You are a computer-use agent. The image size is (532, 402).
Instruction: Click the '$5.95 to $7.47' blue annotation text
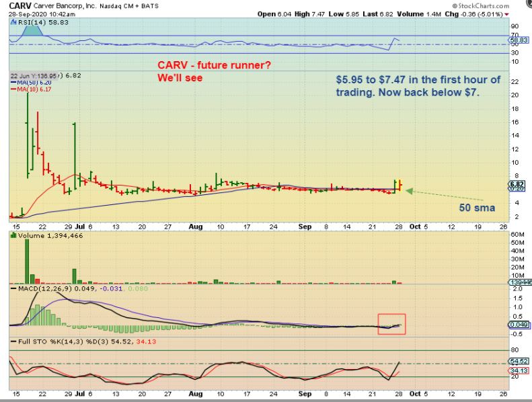click(x=418, y=86)
